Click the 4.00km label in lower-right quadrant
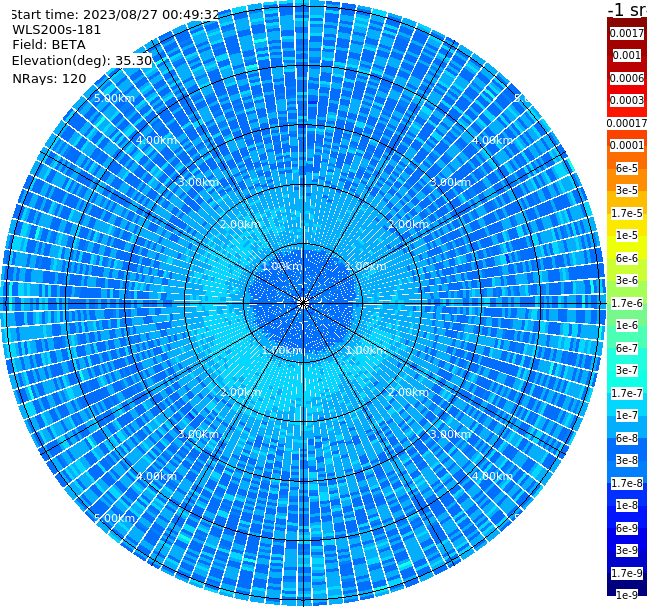 (x=492, y=476)
